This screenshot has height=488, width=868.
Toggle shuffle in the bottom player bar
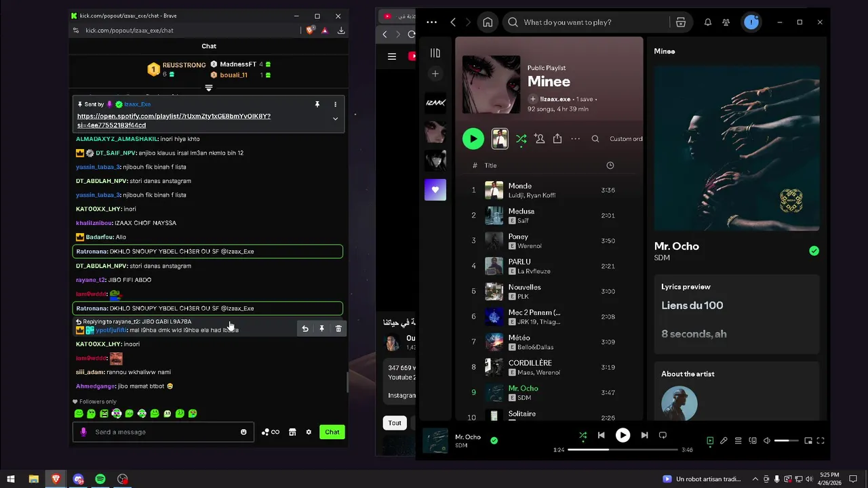[x=583, y=435]
